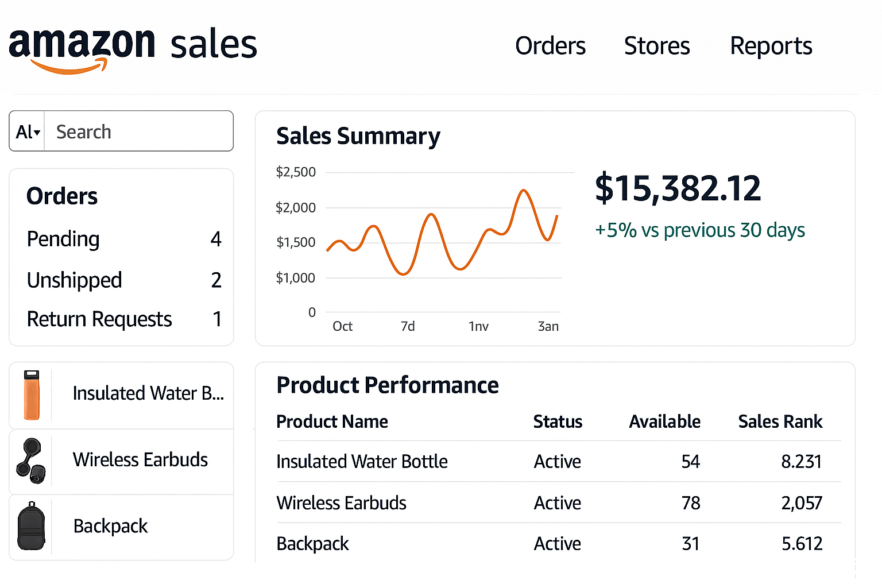Open the Orders nav menu
Viewport: 882px width, 588px height.
(x=550, y=46)
